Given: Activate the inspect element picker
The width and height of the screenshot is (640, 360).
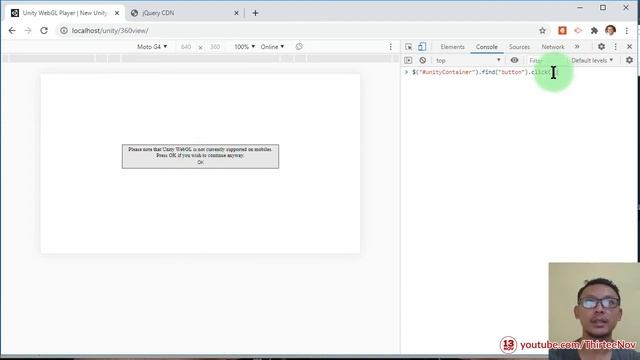Looking at the screenshot, I should tap(409, 47).
